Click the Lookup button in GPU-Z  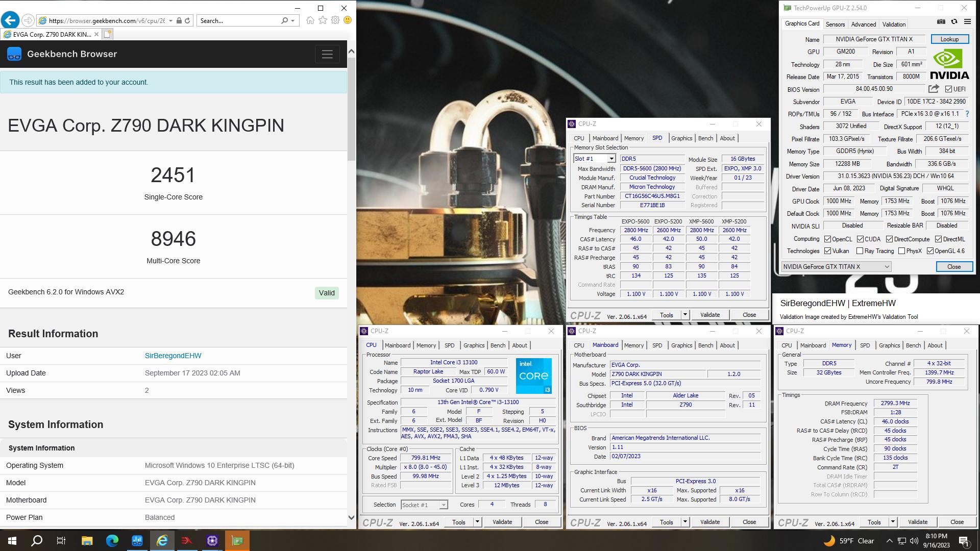(949, 39)
